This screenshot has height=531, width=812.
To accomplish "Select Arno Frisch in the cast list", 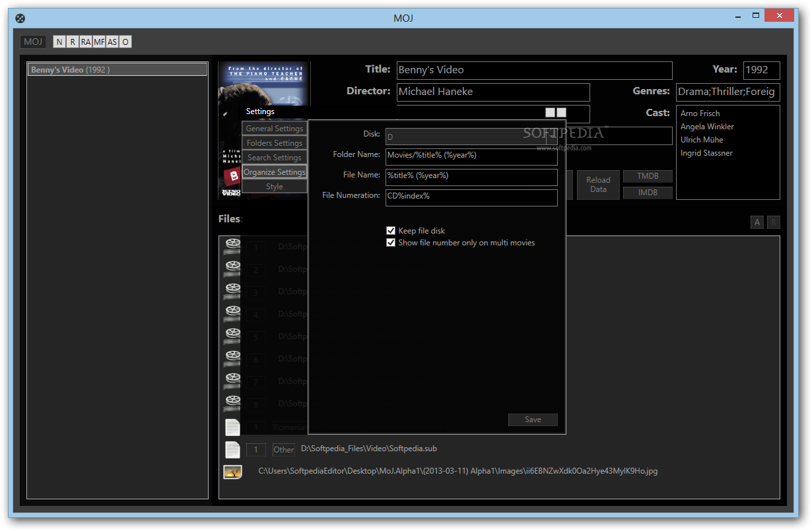I will 700,113.
